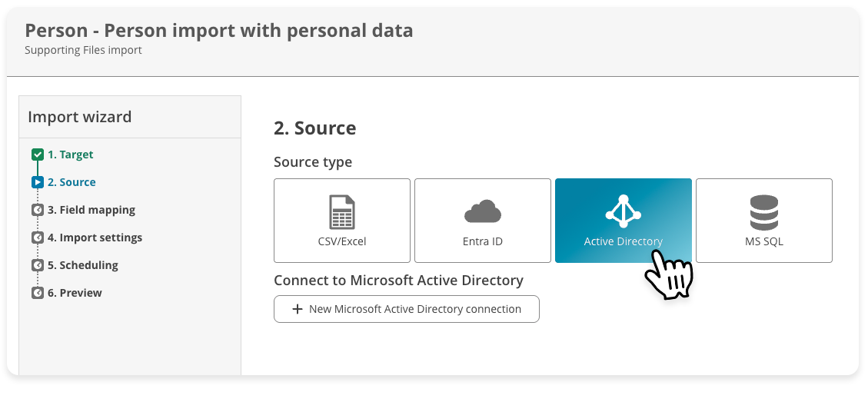Click the step icon beside Preview
This screenshot has width=868, height=412.
pos(37,293)
